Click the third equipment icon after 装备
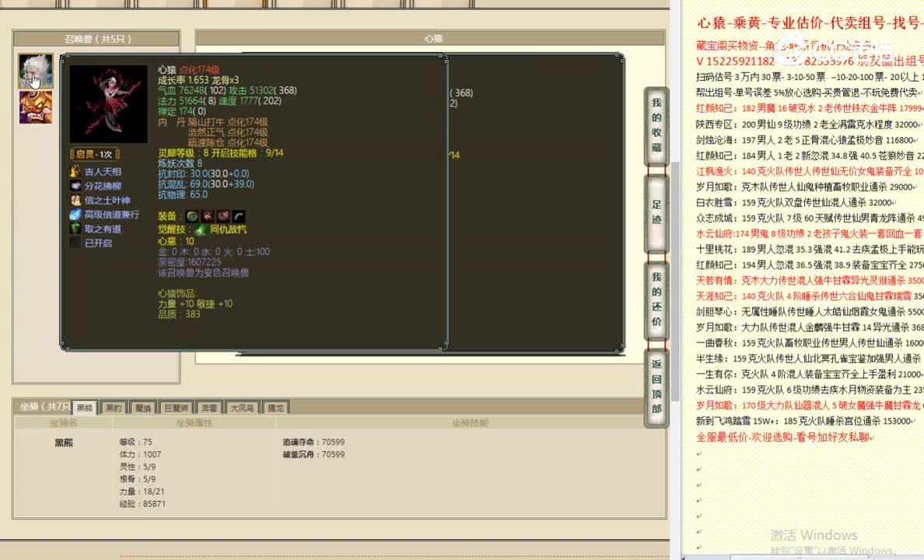924x560 pixels. pos(223,216)
